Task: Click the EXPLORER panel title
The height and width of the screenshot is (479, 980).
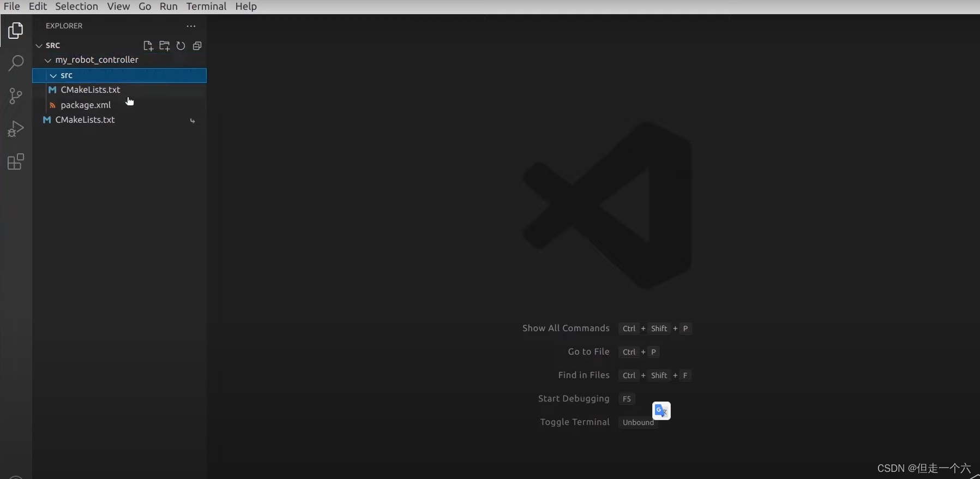Action: click(x=64, y=26)
